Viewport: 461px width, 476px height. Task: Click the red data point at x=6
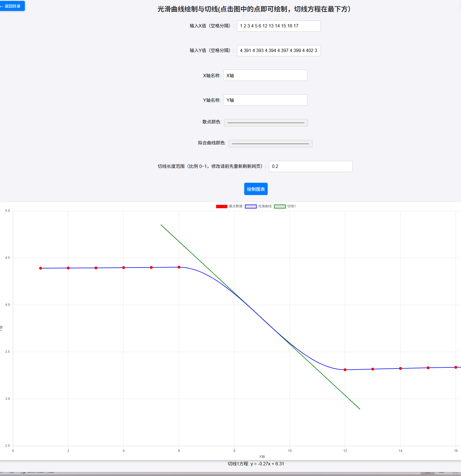pyautogui.click(x=179, y=267)
